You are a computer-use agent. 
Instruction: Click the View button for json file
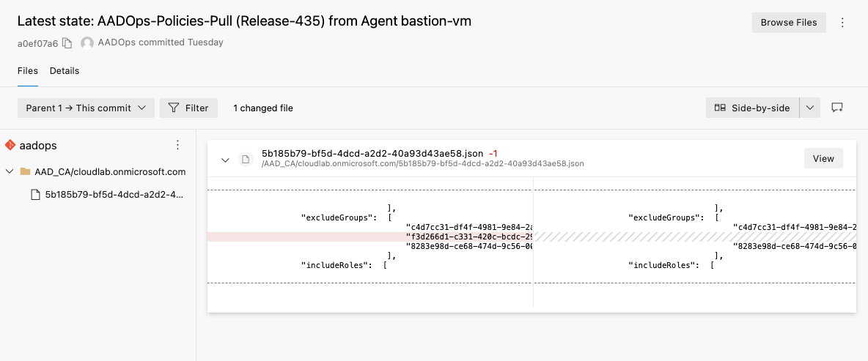pyautogui.click(x=823, y=159)
